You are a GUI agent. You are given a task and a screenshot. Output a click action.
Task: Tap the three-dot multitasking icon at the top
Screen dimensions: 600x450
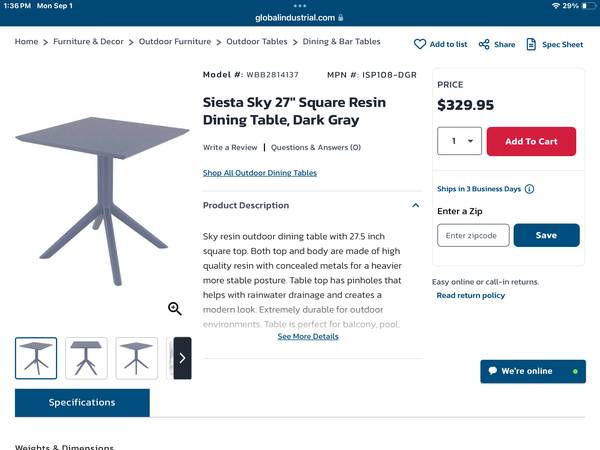point(300,6)
